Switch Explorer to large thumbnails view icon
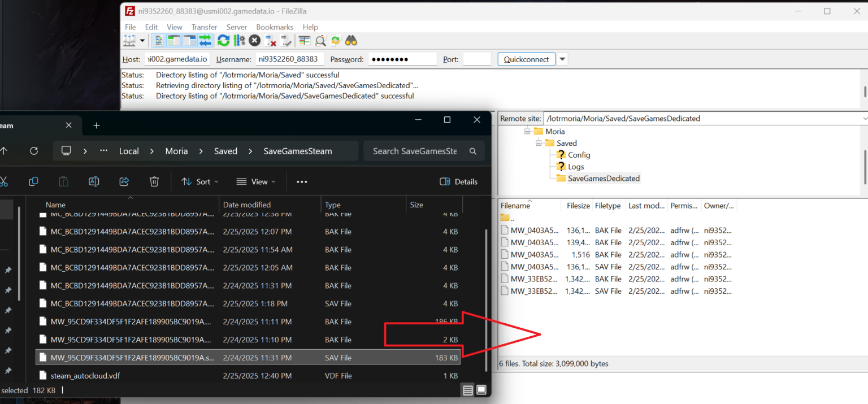 coord(481,390)
